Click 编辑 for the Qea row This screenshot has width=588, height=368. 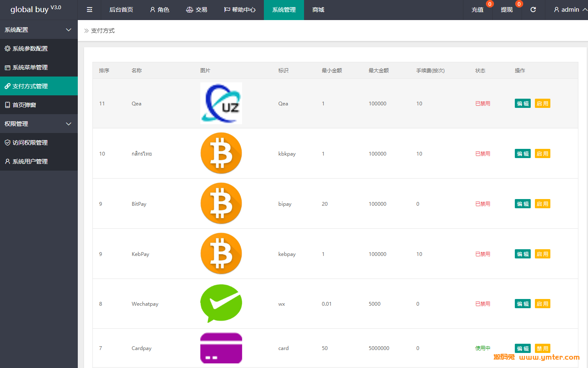coord(523,103)
